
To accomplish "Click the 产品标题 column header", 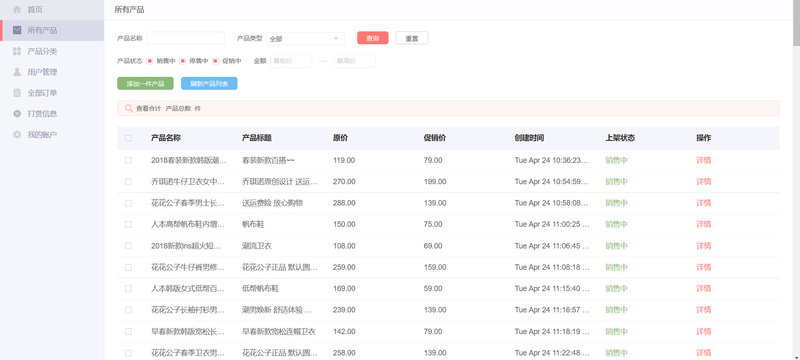I will [x=257, y=138].
